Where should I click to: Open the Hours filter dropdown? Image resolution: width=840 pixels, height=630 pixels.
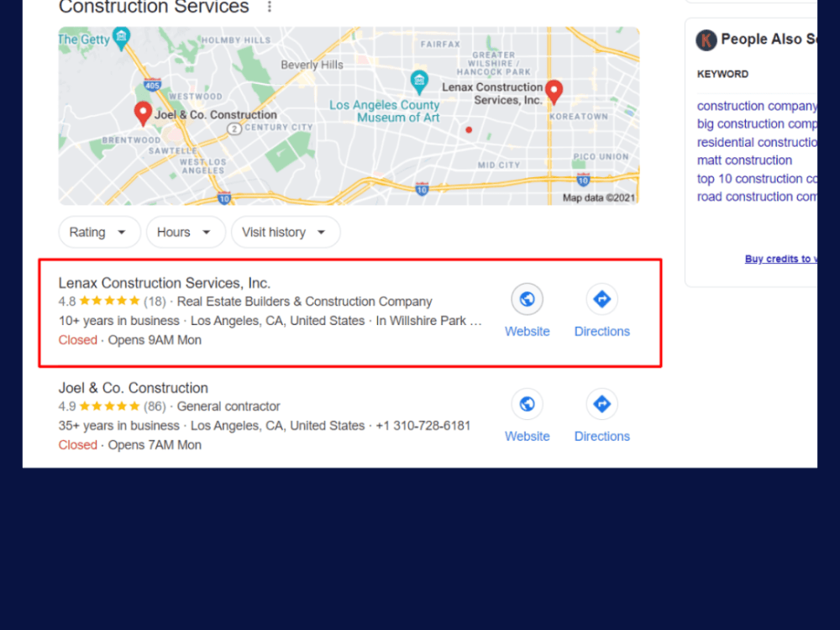186,232
